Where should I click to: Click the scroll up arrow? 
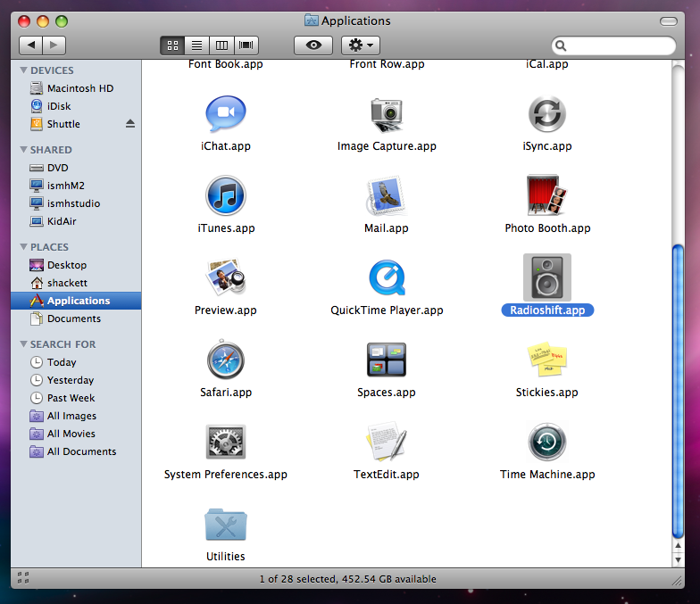[x=678, y=546]
